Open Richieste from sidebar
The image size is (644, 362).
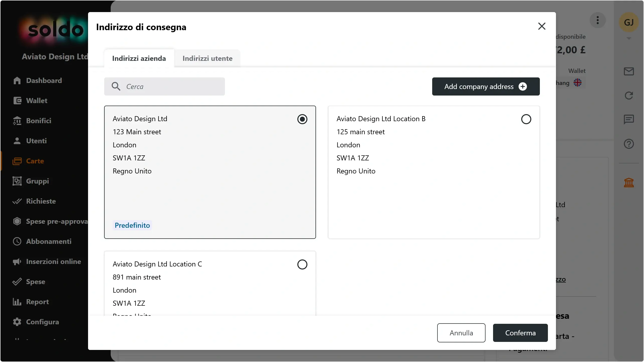tap(34, 201)
